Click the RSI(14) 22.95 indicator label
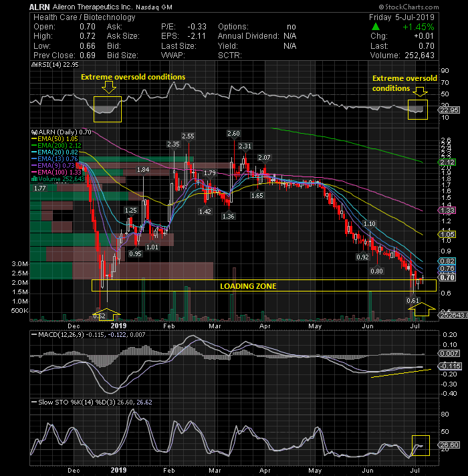This screenshot has width=468, height=476. [56, 65]
